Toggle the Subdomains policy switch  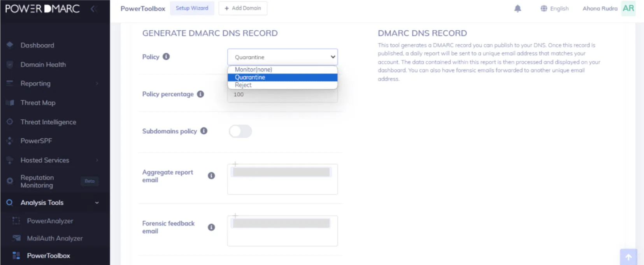coord(240,131)
